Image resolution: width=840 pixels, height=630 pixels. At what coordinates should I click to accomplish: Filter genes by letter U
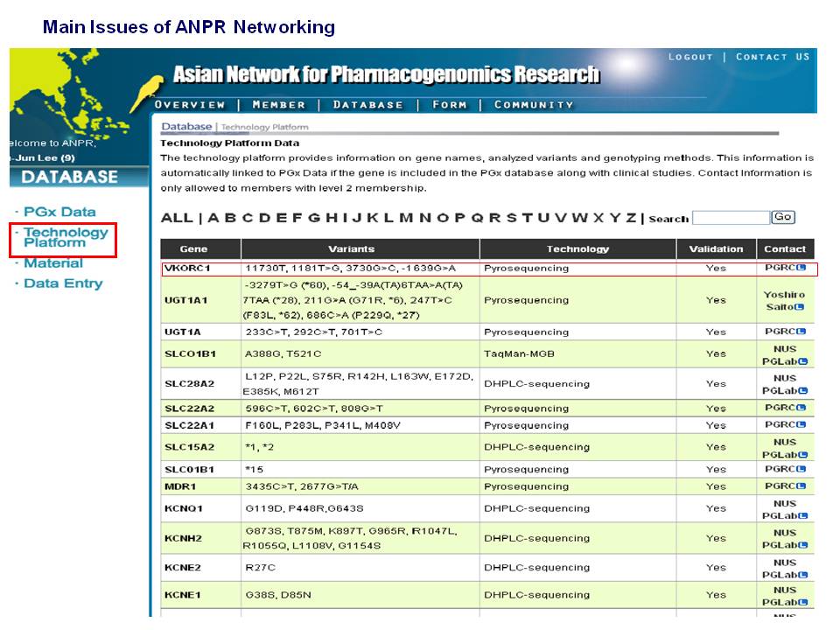543,218
